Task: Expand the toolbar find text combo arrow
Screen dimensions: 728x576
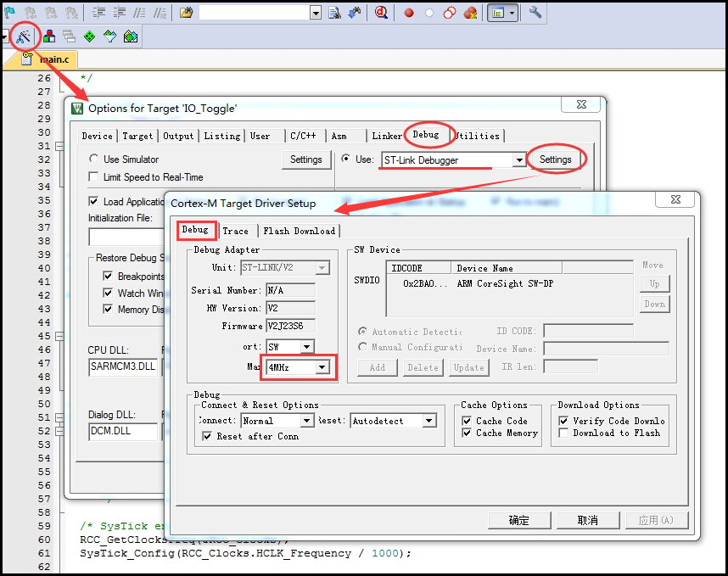Action: click(316, 13)
